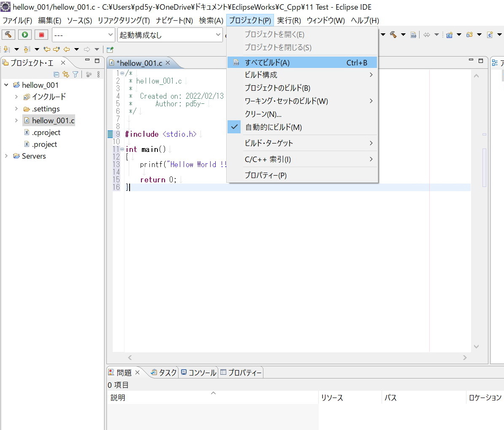Choose プロジェクトのビルド(B) menu entry

coord(302,88)
